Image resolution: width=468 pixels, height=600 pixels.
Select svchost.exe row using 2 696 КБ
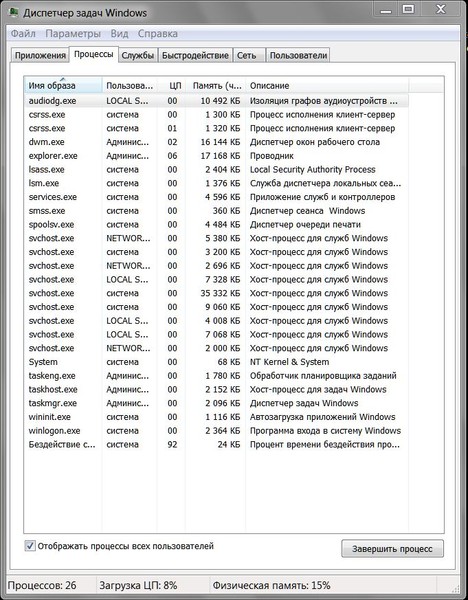coord(216,266)
